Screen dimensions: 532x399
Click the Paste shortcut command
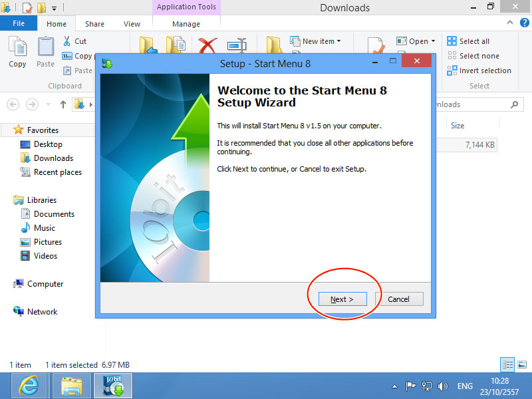click(78, 70)
